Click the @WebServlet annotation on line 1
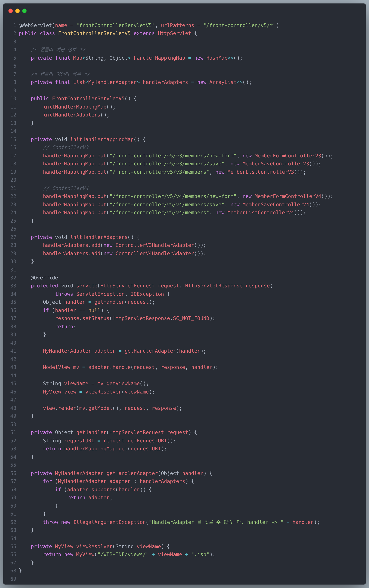Viewport: 369px width, 588px height. [35, 25]
